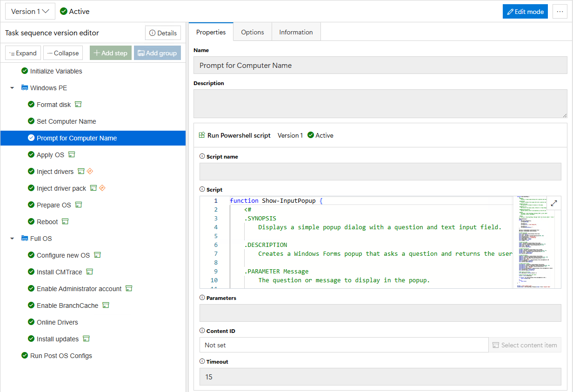Switch to the Properties tab
Image resolution: width=573 pixels, height=392 pixels.
click(x=211, y=32)
